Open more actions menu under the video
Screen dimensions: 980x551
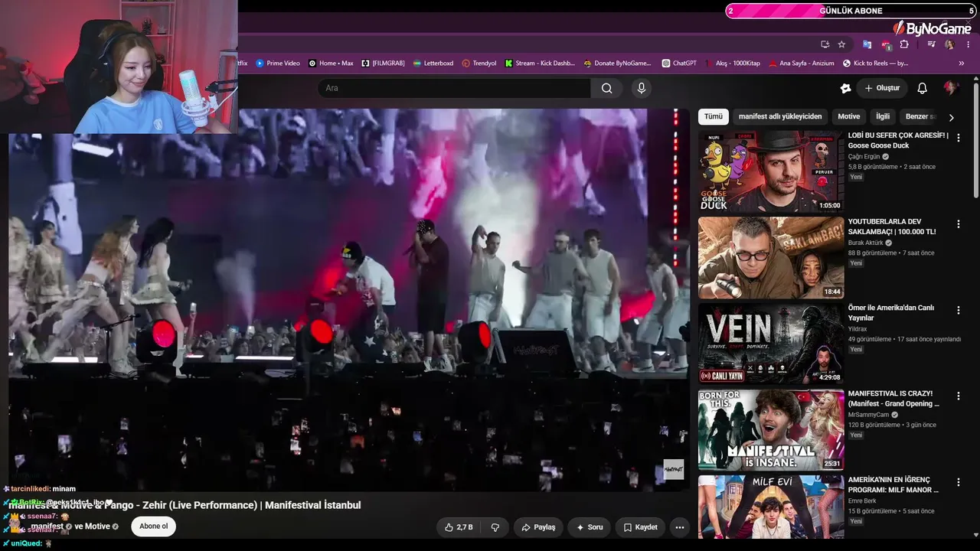click(679, 527)
